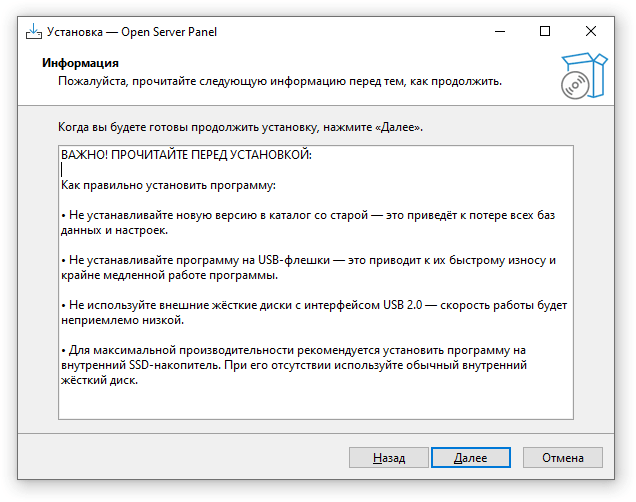Open the installer icon system menu in title bar
Screen dimensions: 636x502
tap(34, 32)
